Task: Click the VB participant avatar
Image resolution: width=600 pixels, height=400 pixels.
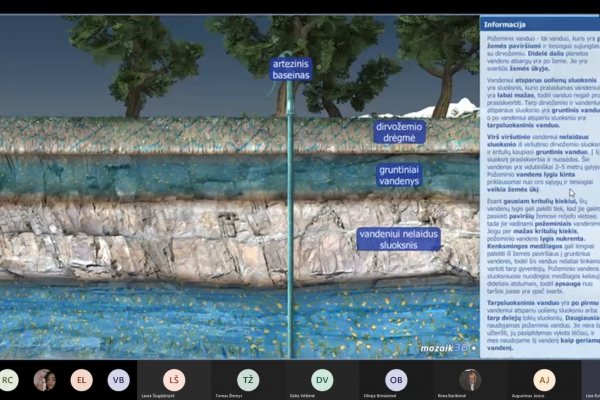Action: [x=119, y=380]
